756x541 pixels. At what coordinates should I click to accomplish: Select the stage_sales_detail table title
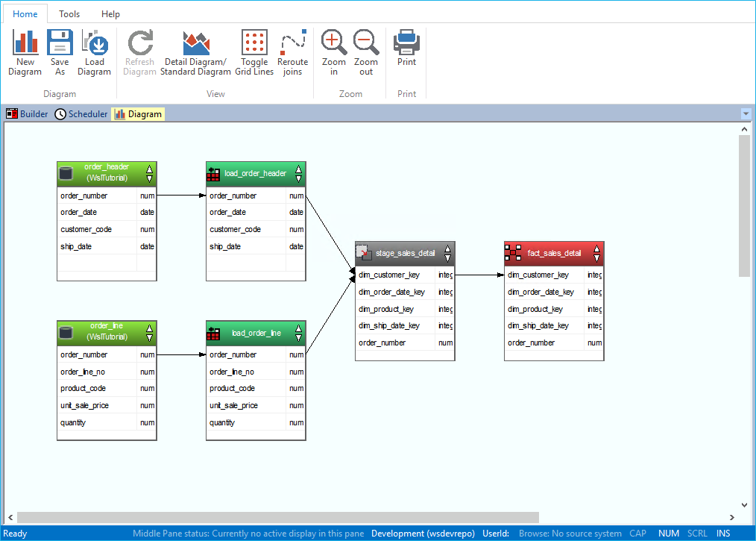click(405, 254)
